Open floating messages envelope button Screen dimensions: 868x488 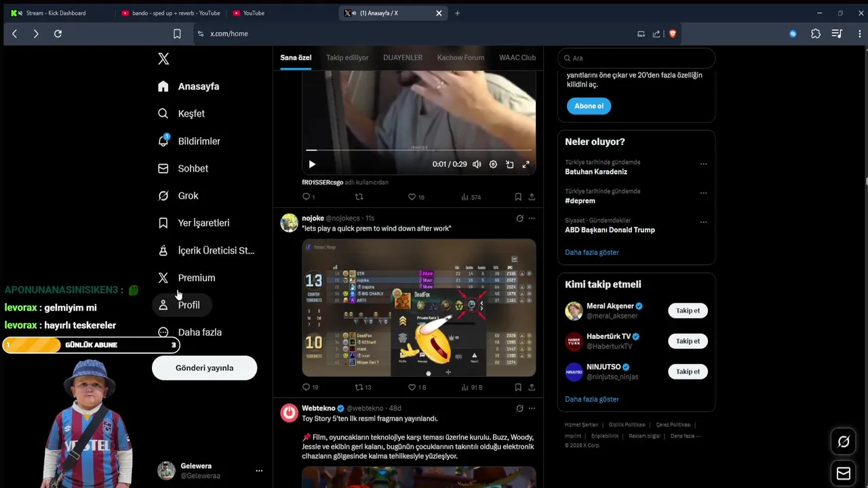(844, 473)
